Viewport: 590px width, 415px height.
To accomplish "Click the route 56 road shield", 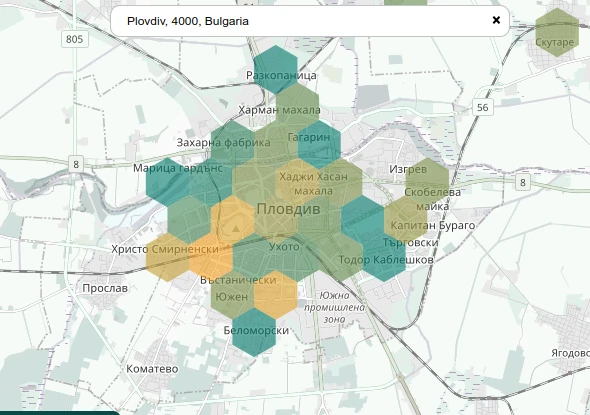I will 482,107.
